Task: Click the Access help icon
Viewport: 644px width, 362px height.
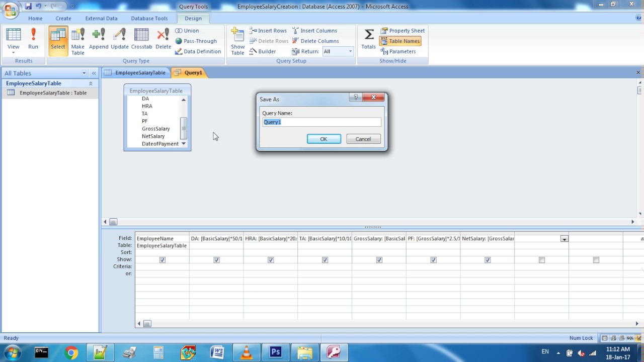Action: pyautogui.click(x=638, y=18)
